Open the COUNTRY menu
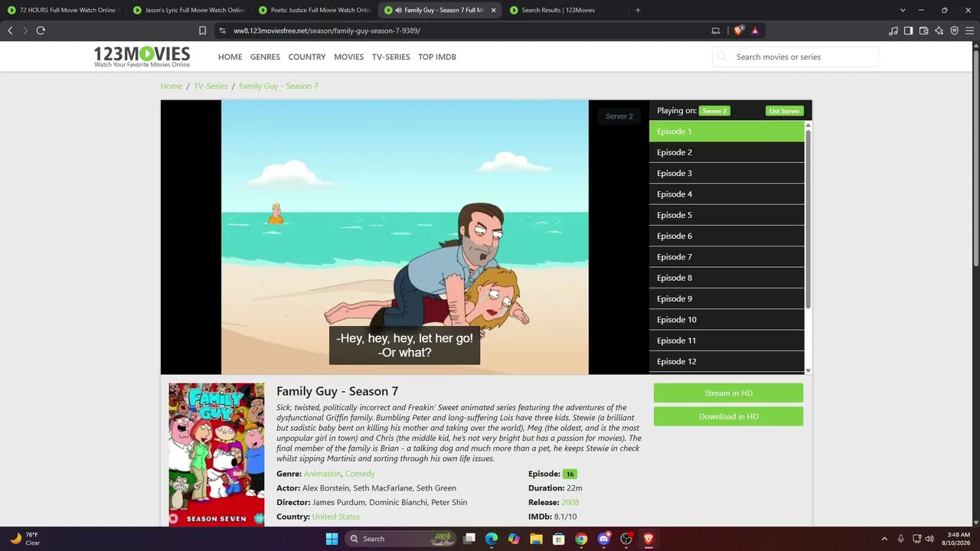 click(307, 57)
